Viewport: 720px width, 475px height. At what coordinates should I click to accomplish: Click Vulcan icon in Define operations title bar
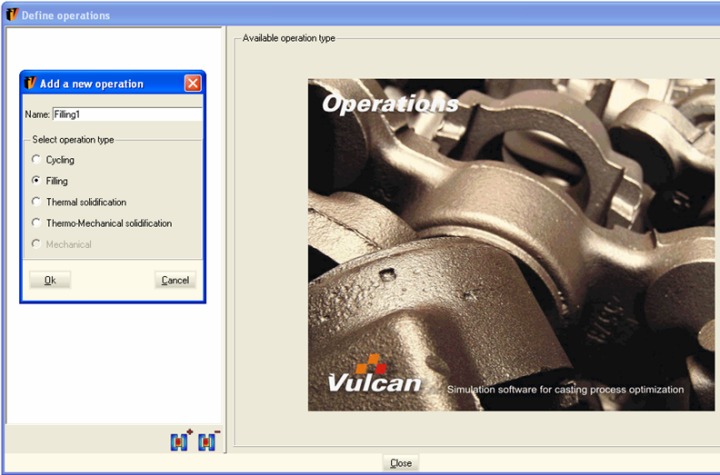[x=12, y=15]
